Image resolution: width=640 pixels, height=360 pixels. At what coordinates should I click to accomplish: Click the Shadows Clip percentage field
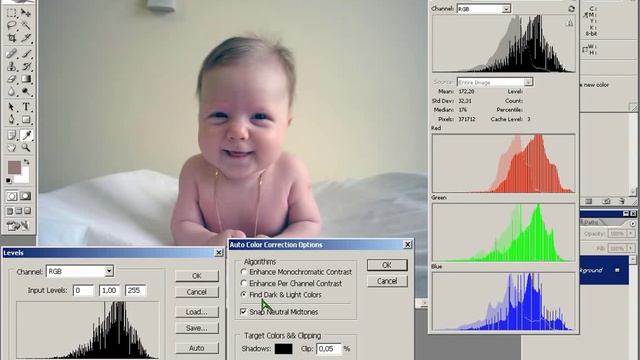[x=329, y=349]
